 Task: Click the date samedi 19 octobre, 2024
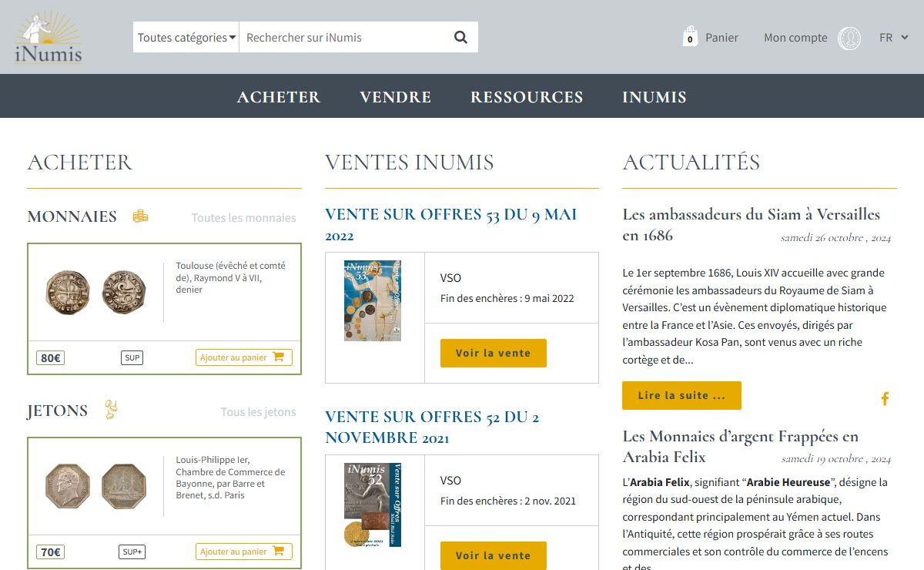[835, 458]
